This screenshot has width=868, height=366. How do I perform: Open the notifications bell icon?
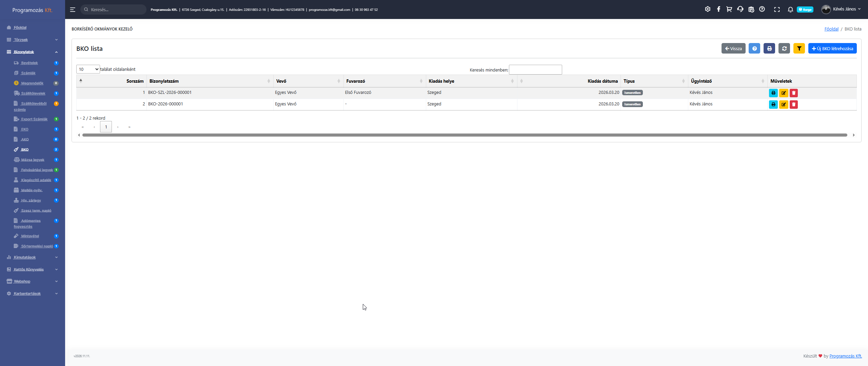[x=790, y=9]
